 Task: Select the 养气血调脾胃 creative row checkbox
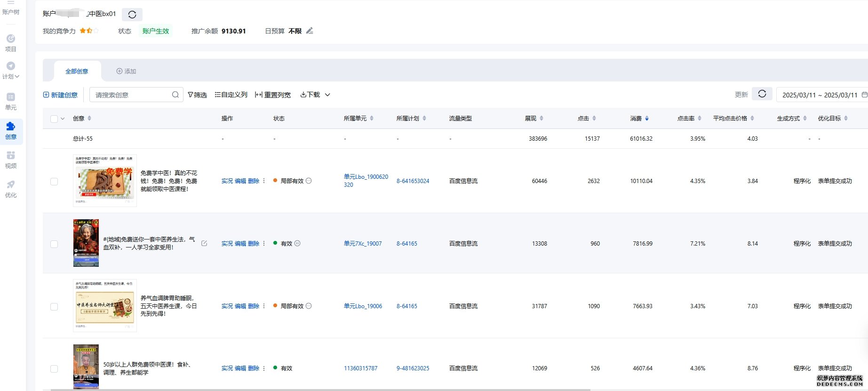coord(54,306)
